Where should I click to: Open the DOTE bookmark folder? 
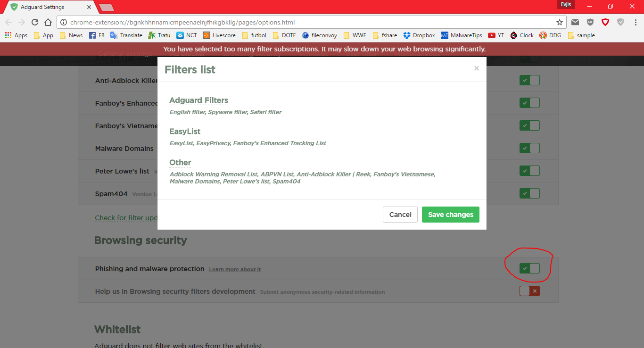(284, 35)
